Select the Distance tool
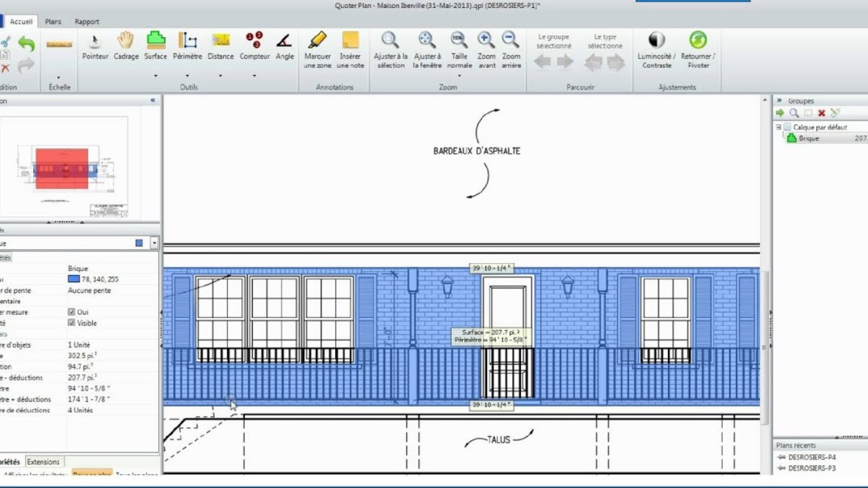 [220, 46]
